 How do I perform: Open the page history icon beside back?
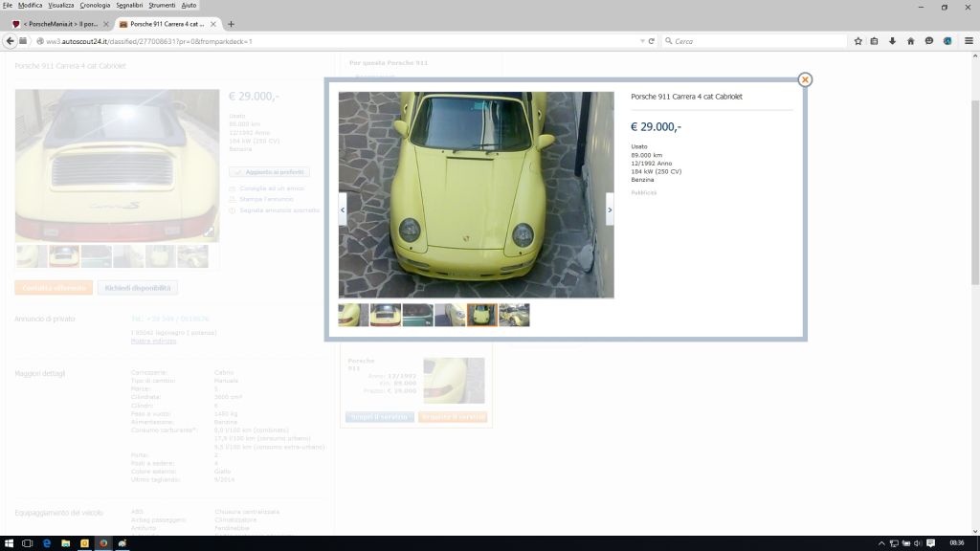[23, 41]
